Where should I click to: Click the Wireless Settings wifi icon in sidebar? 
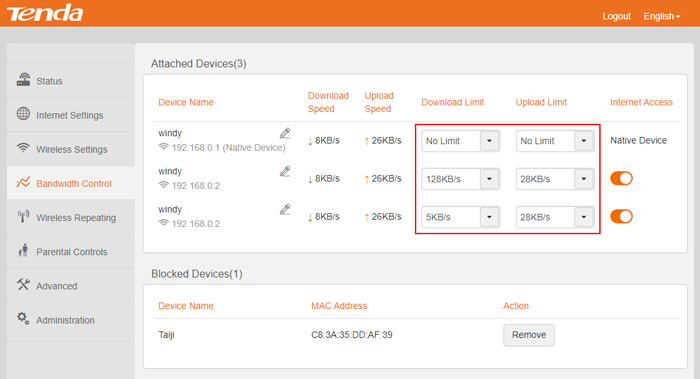pyautogui.click(x=23, y=147)
